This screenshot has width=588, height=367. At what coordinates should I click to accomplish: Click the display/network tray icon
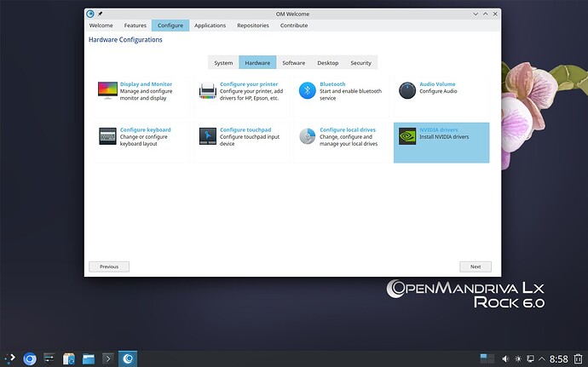point(530,358)
